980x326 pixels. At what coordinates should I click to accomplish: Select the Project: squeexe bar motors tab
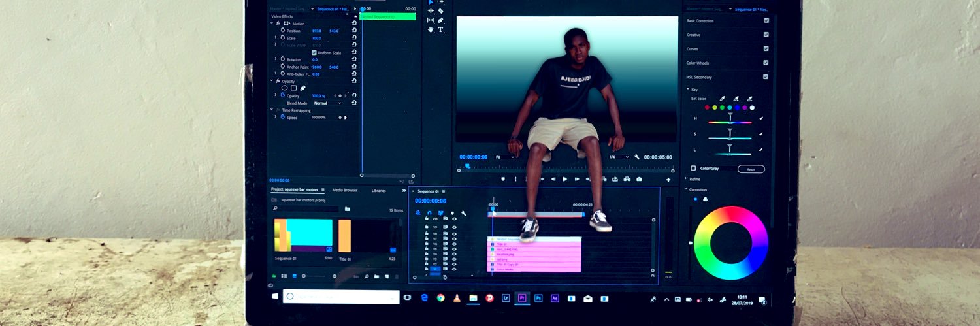click(295, 189)
